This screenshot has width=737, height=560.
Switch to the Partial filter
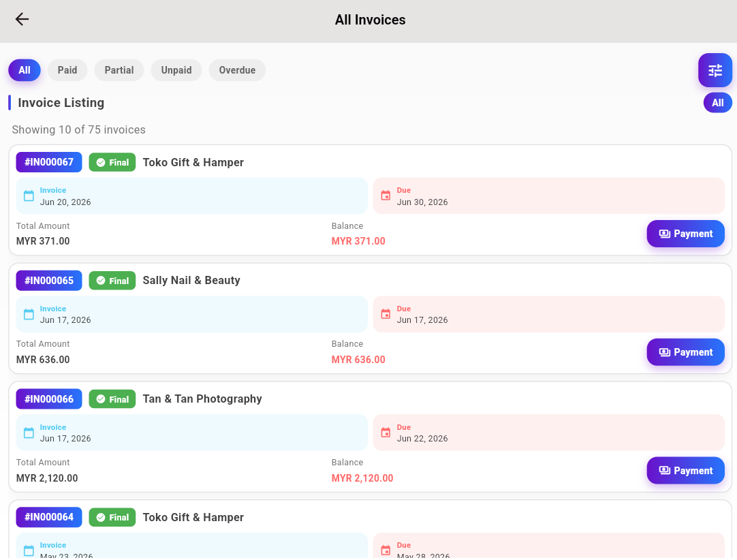coord(119,70)
